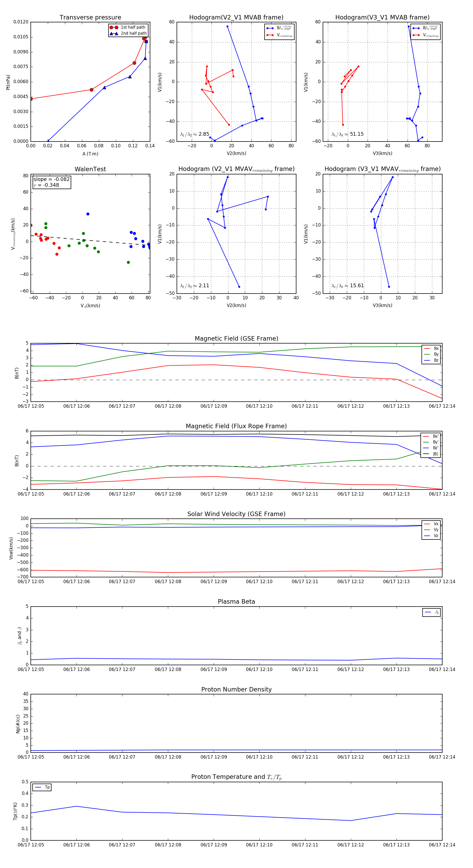Screen dimensions: 473x868
Task: Click the "Hodogram (V3_V1 MVAV remaining frame)" title
Action: 382,169
